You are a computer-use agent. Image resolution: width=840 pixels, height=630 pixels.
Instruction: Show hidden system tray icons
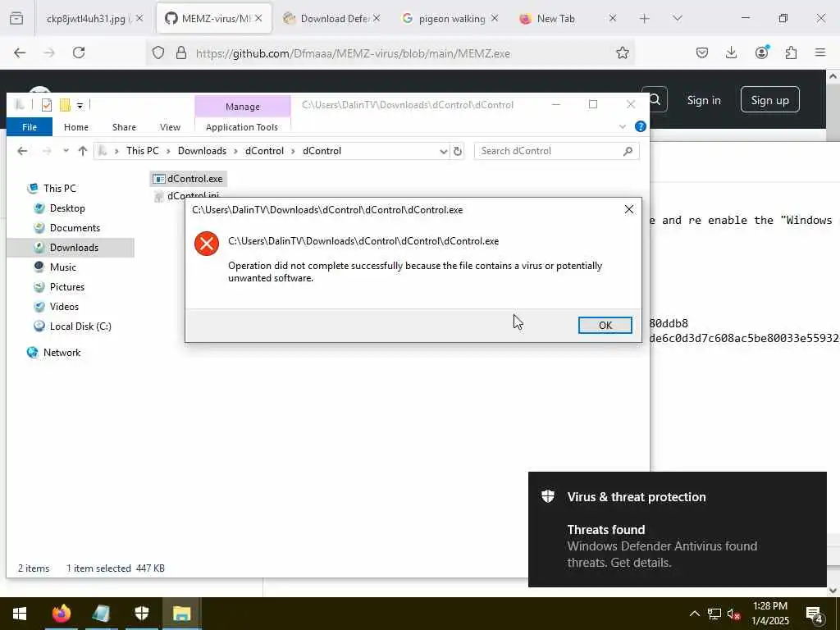(x=694, y=614)
